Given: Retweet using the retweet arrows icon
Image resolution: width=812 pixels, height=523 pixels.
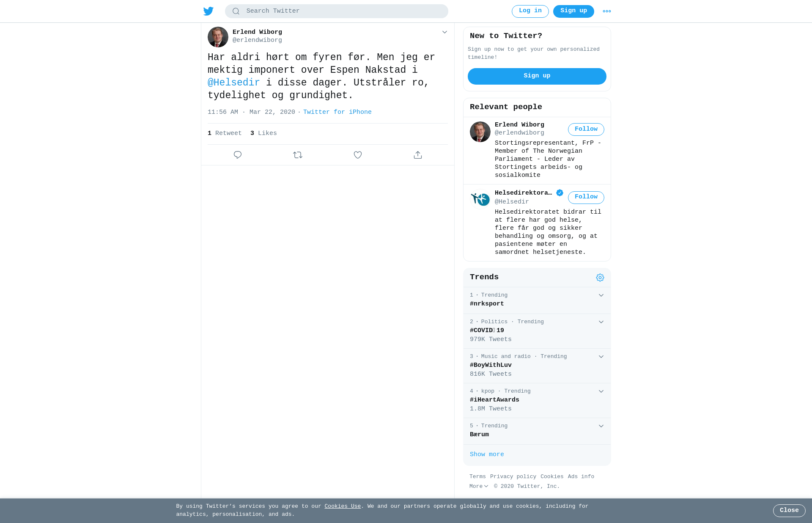Looking at the screenshot, I should click(x=298, y=155).
